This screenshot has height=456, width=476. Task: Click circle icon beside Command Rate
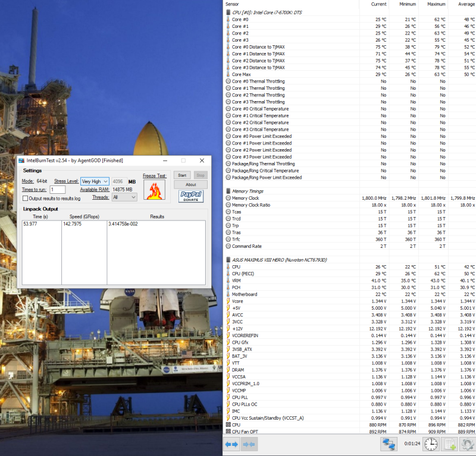tap(228, 246)
